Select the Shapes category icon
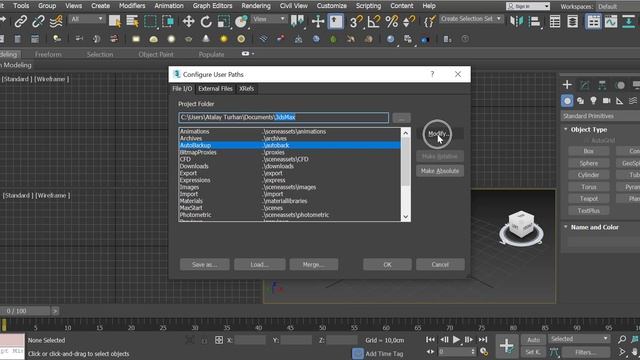This screenshot has width=640, height=360. 580,101
